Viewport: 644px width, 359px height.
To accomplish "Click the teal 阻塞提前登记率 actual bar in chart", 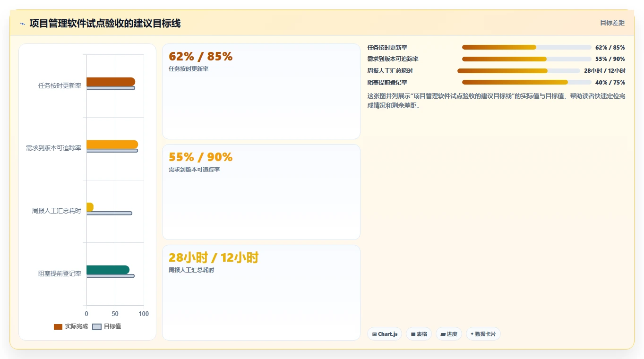I will tap(108, 270).
